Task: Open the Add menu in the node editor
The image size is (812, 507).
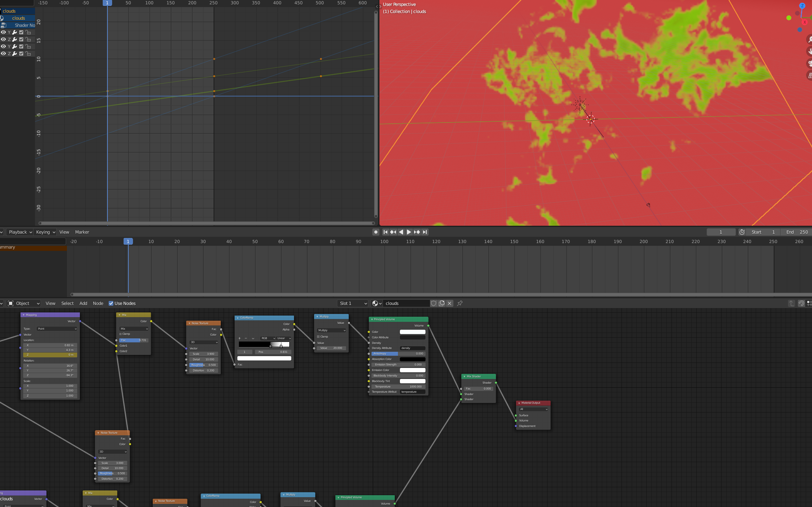Action: point(83,303)
